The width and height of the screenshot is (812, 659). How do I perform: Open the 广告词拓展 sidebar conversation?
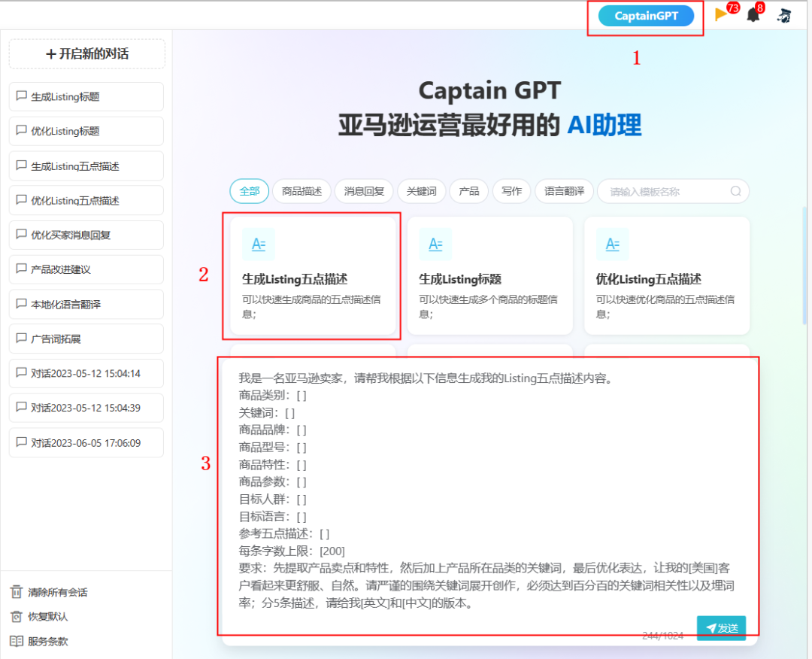86,339
